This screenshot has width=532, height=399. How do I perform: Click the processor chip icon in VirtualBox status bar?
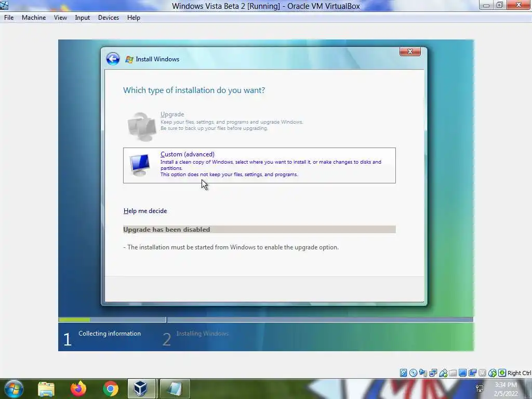482,373
